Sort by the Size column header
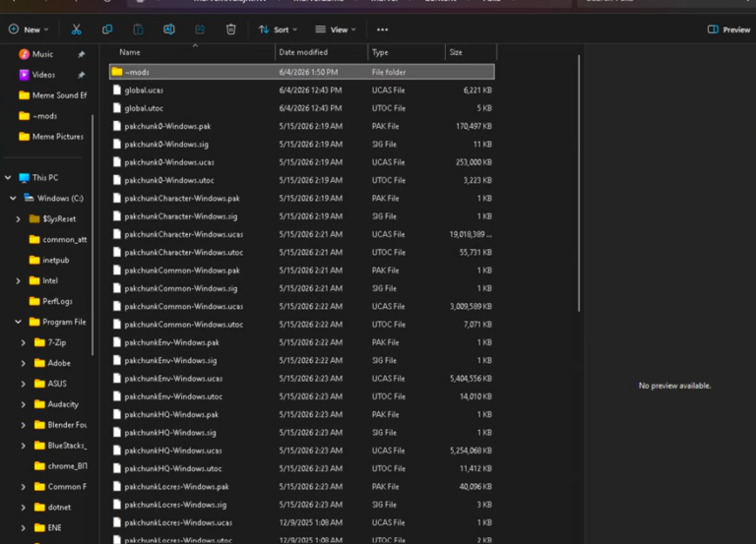This screenshot has width=756, height=544. pos(471,52)
